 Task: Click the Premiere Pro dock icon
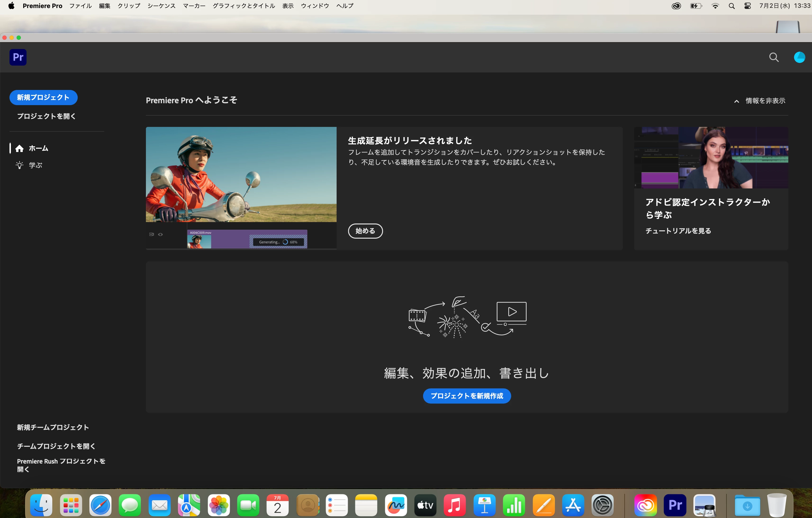pos(675,505)
